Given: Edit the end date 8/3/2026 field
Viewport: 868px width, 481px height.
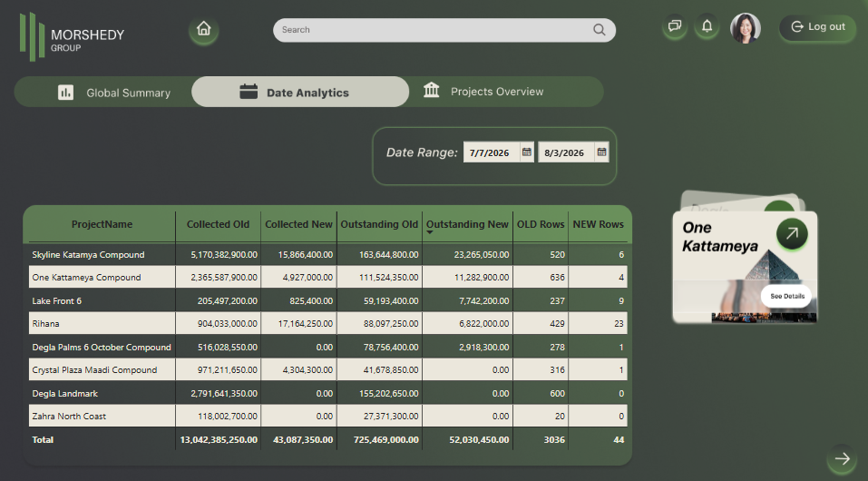Looking at the screenshot, I should [x=566, y=152].
